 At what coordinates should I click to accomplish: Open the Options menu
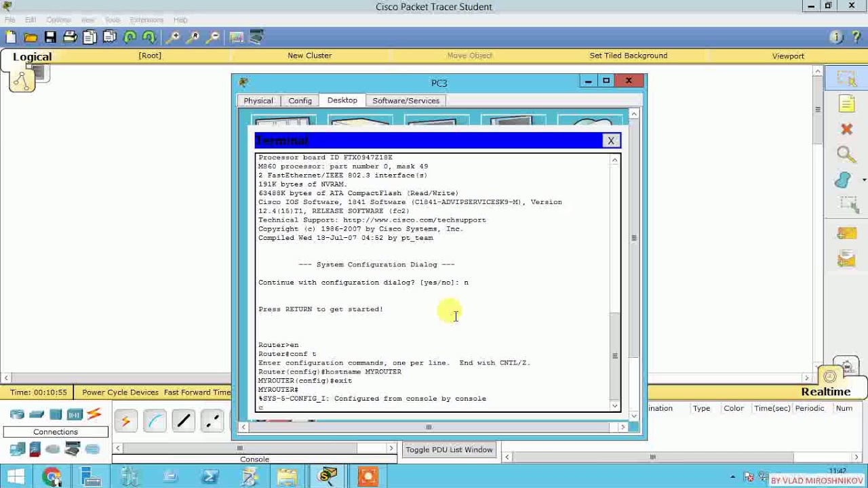click(x=58, y=20)
